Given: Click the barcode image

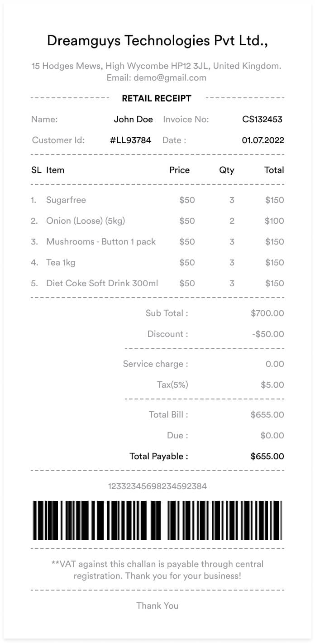Looking at the screenshot, I should coord(157,520).
